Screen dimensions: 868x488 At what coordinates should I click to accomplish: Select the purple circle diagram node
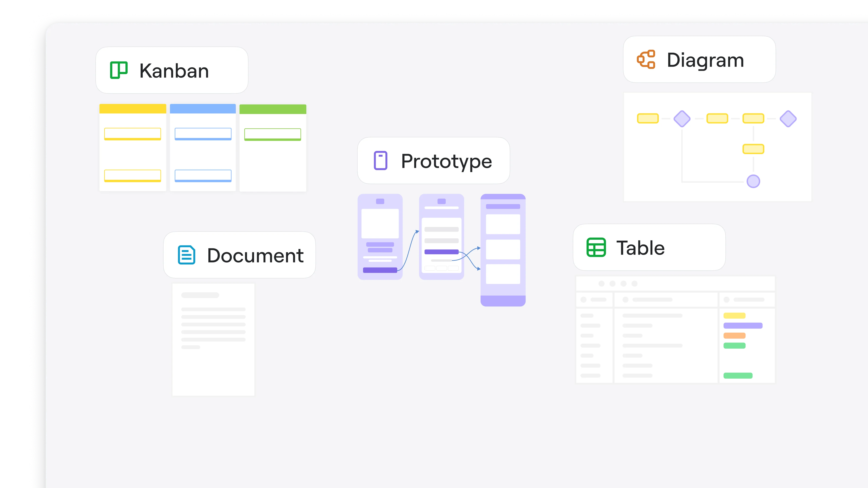(x=753, y=181)
